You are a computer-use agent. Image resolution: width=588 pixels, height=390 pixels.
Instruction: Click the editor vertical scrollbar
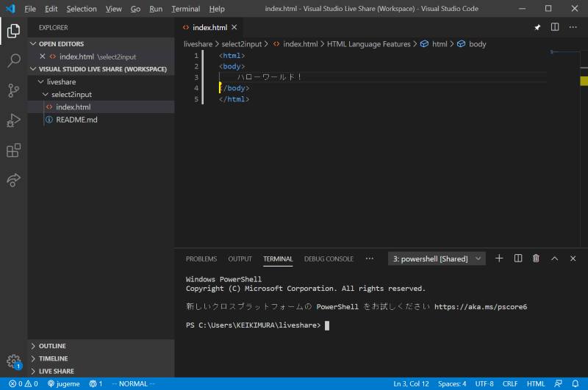pyautogui.click(x=584, y=148)
